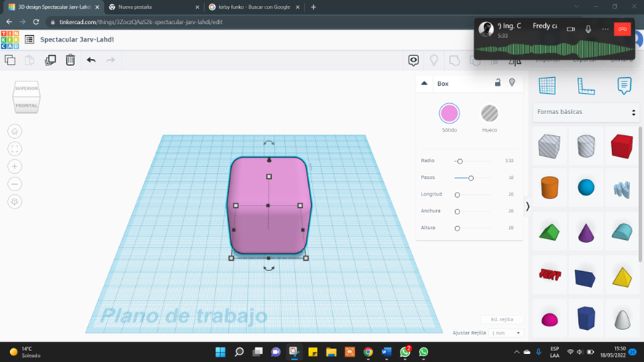
Task: Select the purple cone shape
Action: click(x=586, y=233)
